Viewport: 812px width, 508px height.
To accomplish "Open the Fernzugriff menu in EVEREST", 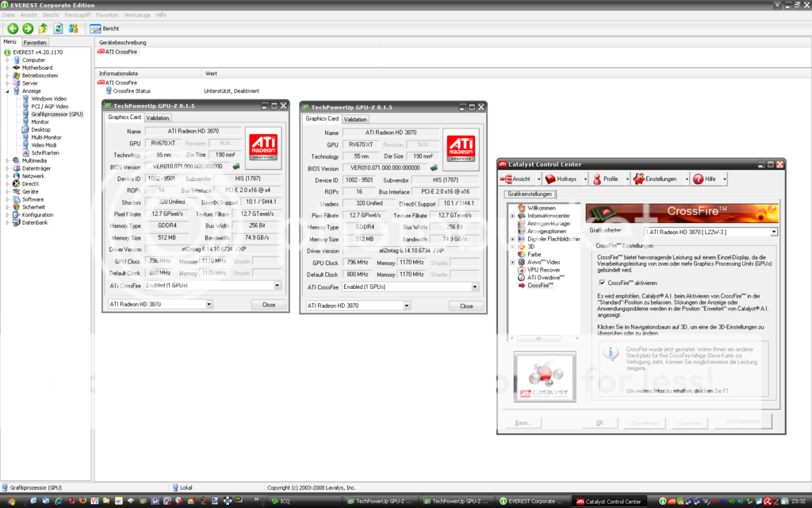I will click(x=77, y=15).
